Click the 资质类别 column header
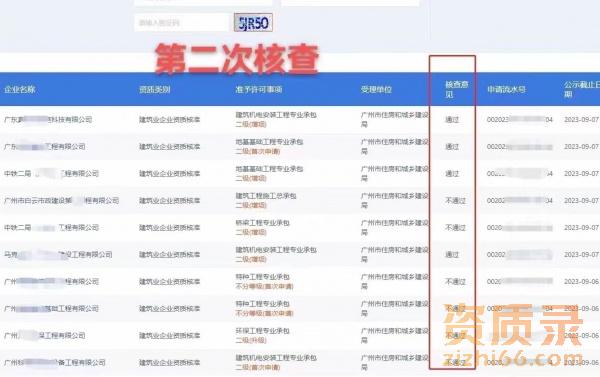 click(x=155, y=90)
